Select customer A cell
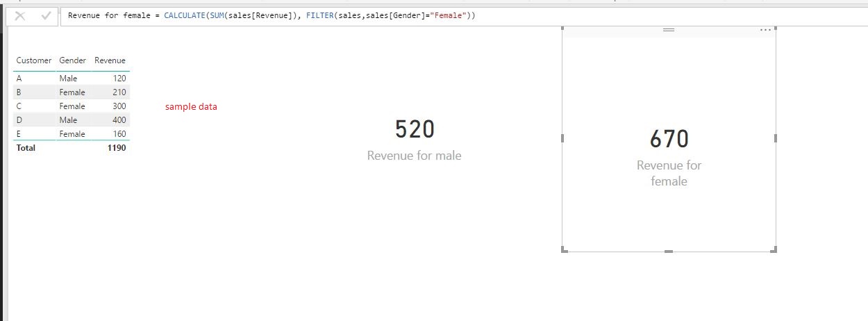The width and height of the screenshot is (868, 321). click(19, 79)
